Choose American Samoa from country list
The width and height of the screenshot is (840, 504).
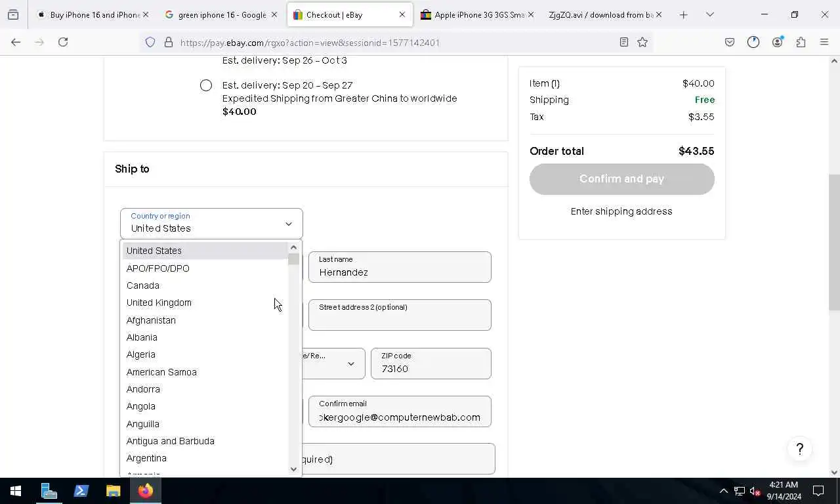[205, 372]
